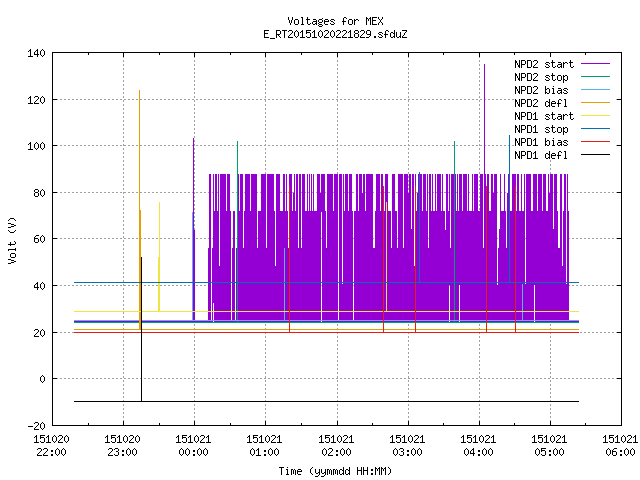Click the chart title Voltages for MEX

coord(335,21)
